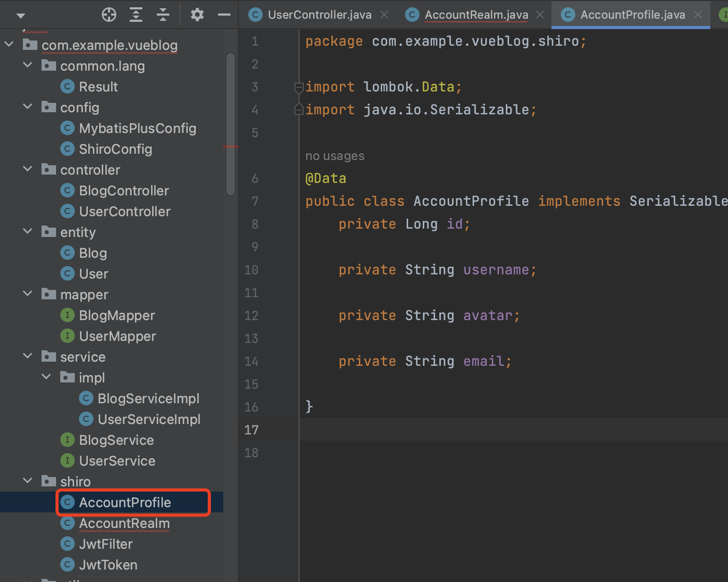Open JwtFilter class in project tree

click(x=105, y=544)
